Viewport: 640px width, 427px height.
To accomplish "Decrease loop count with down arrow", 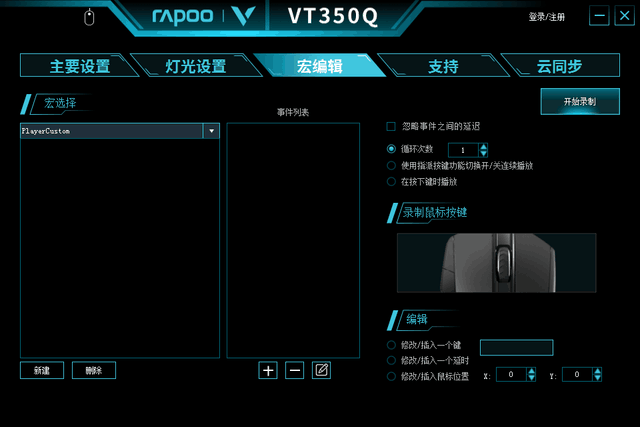I will tap(484, 153).
